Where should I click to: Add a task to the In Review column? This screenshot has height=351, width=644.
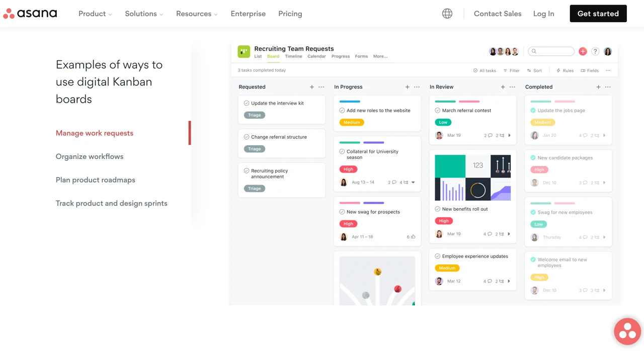[503, 87]
